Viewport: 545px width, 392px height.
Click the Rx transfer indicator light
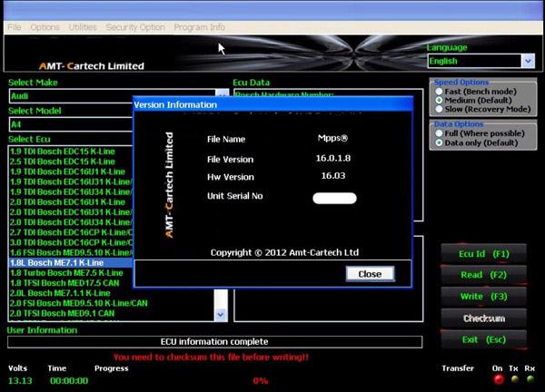point(530,381)
